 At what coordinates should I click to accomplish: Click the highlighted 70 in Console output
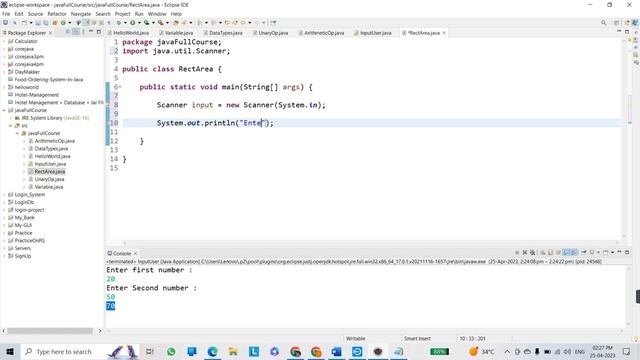pos(111,306)
